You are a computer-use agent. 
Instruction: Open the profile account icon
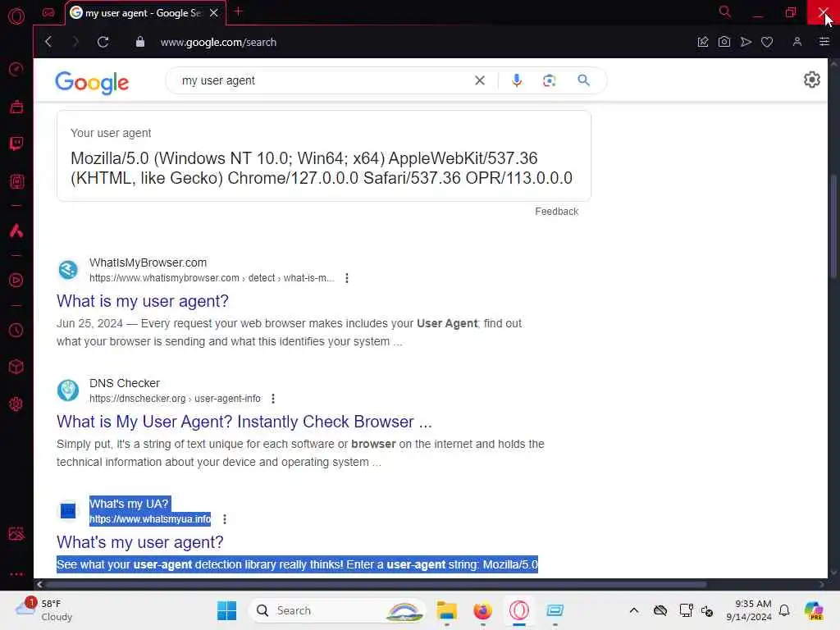click(797, 42)
